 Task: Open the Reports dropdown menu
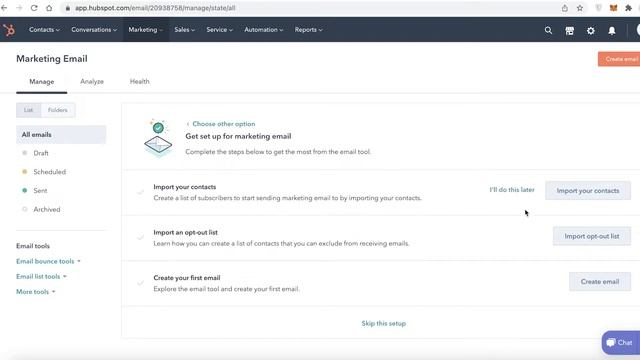click(x=309, y=30)
